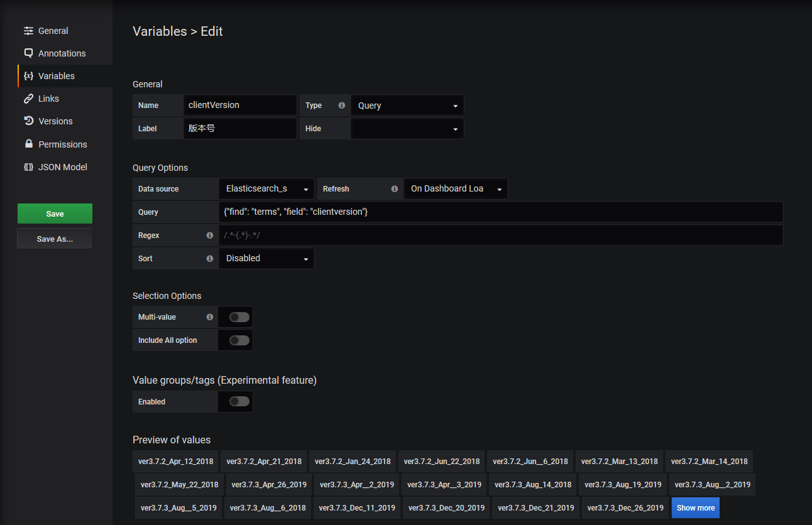Click preview value ver3.7.3_Aug_19_2019
Screen dimensions: 812x525
coord(623,484)
